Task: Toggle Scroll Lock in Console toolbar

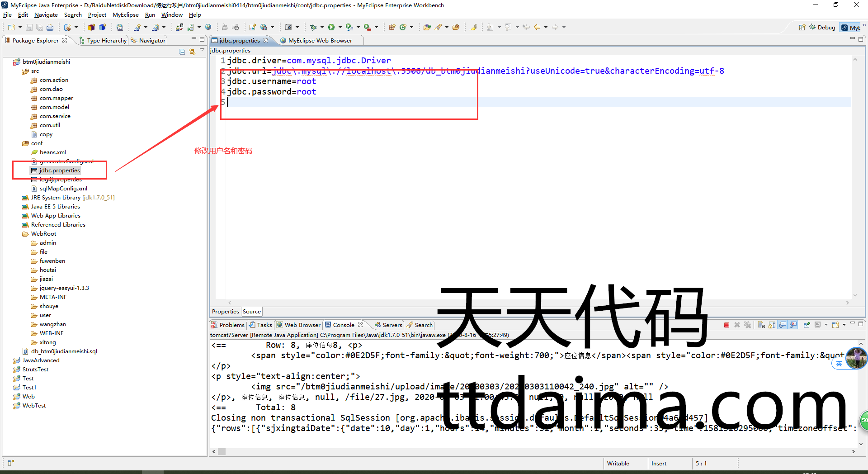Action: (772, 325)
